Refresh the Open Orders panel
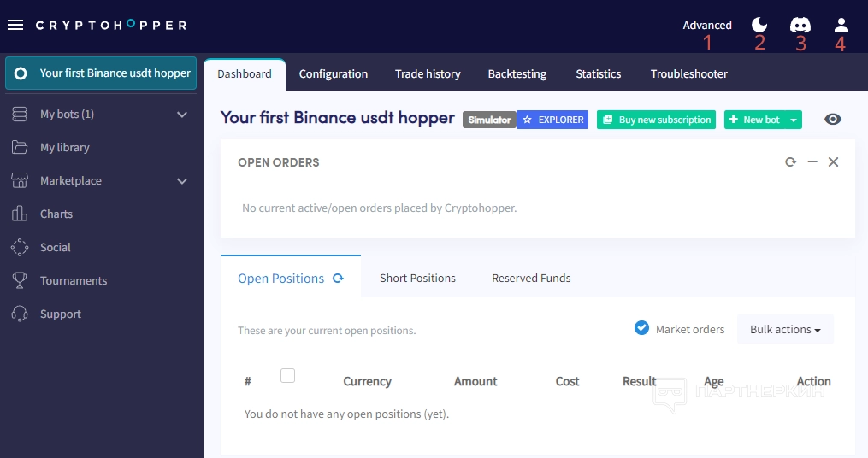Viewport: 868px width, 458px height. (790, 162)
